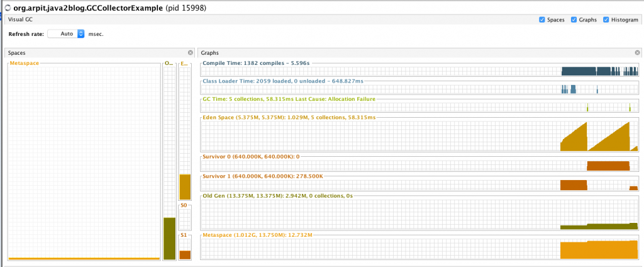This screenshot has width=644, height=267.
Task: Click the Metaspace area in Spaces
Action: pos(84,162)
